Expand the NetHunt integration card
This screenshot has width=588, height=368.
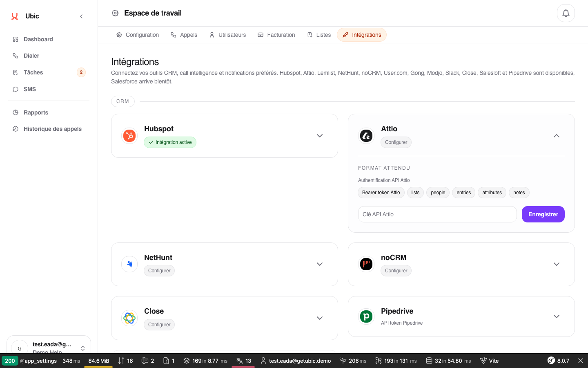(320, 264)
